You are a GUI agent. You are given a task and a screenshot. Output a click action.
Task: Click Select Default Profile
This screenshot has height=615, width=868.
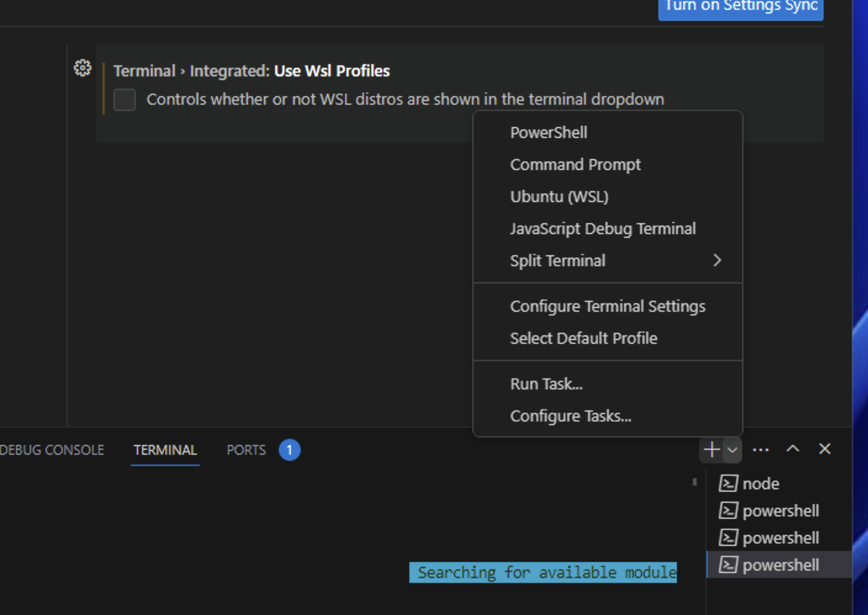(583, 338)
